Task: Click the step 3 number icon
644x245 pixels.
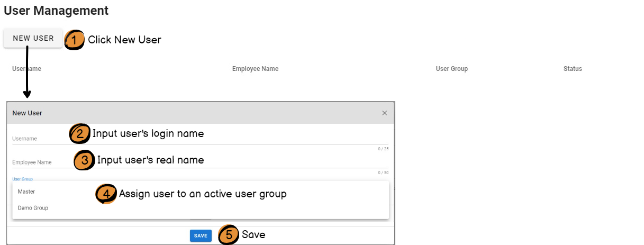Action: (84, 160)
